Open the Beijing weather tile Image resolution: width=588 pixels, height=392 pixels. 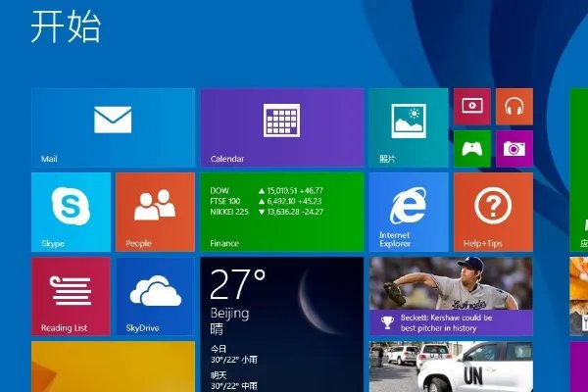pyautogui.click(x=282, y=324)
